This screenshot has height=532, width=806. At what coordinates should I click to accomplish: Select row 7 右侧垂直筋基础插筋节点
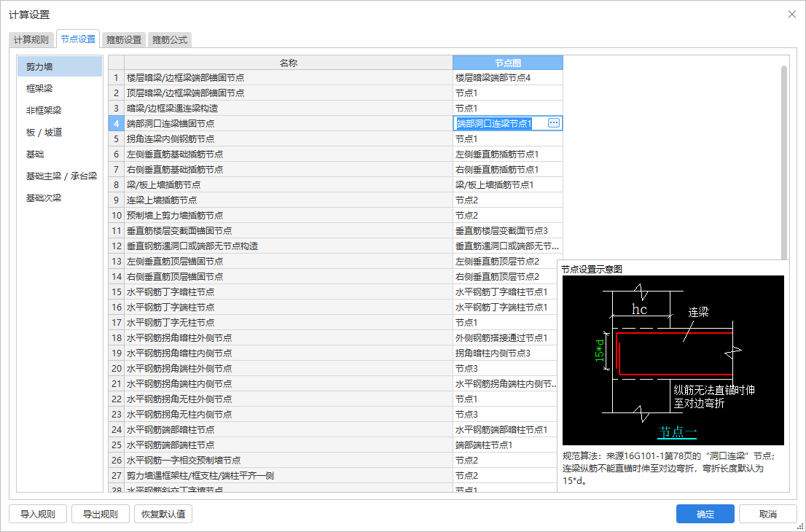point(289,170)
